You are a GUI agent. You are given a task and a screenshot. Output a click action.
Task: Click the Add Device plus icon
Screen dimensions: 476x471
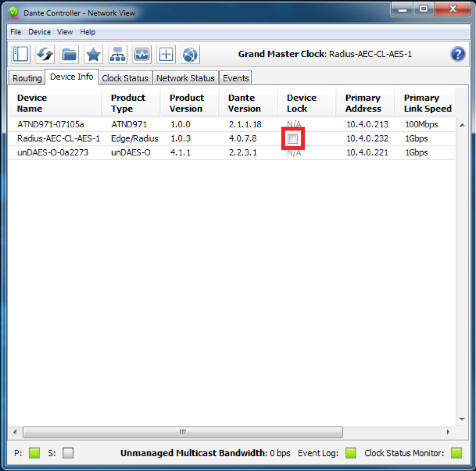tap(166, 54)
